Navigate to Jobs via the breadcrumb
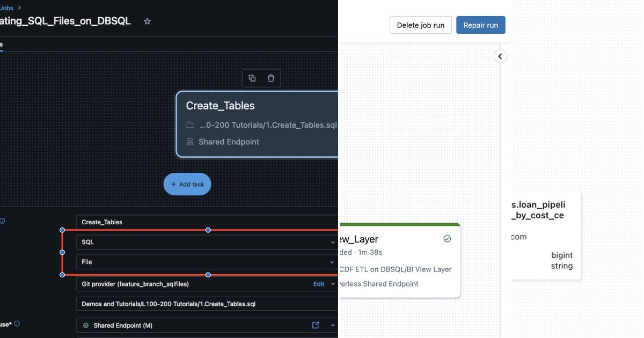This screenshot has height=338, width=644. pos(6,8)
